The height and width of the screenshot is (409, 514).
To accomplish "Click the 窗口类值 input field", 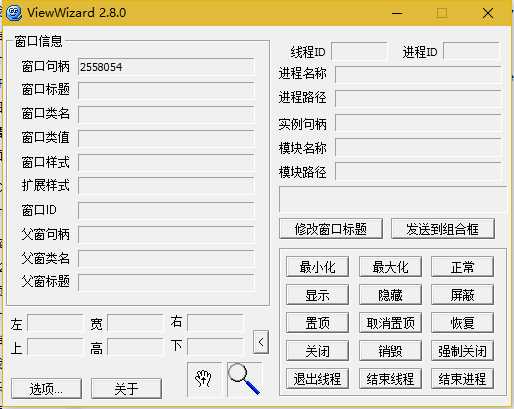I will coord(166,138).
